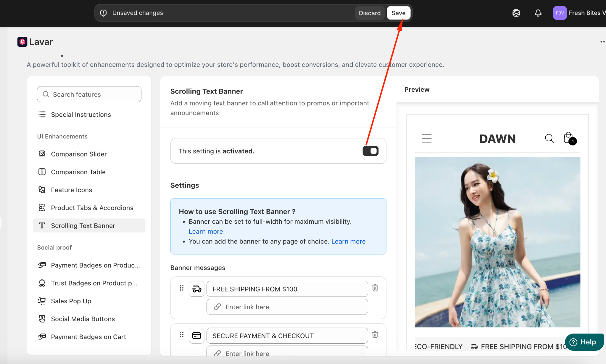Open the Lavar app more options menu

pos(602,42)
